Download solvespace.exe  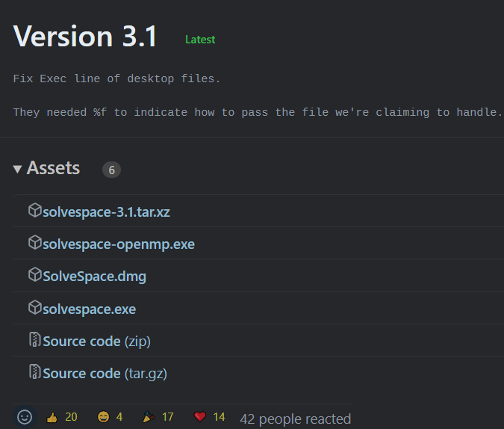[x=89, y=309]
